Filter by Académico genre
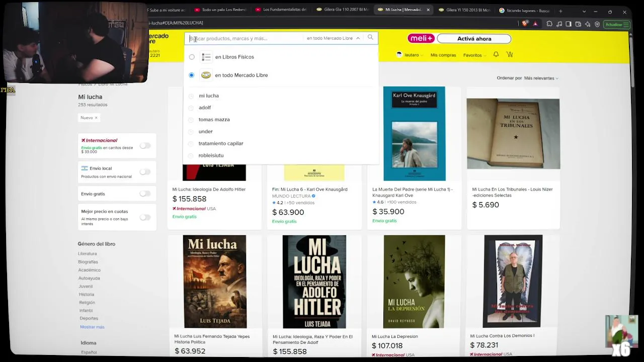The image size is (644, 362). pyautogui.click(x=90, y=270)
